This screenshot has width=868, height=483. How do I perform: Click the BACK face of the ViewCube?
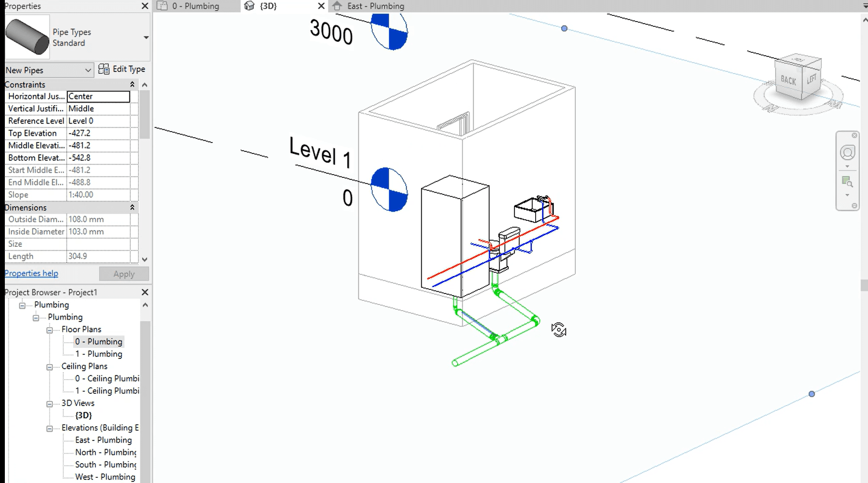point(789,81)
